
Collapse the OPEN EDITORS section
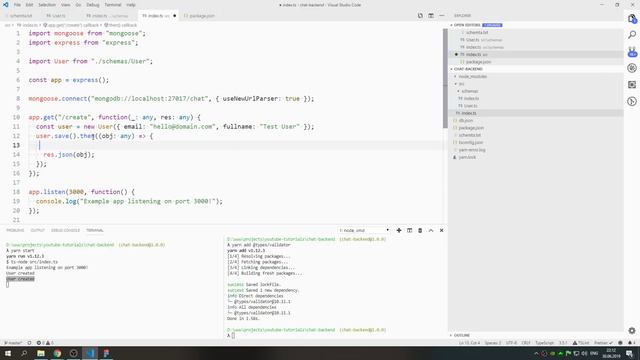(466, 25)
